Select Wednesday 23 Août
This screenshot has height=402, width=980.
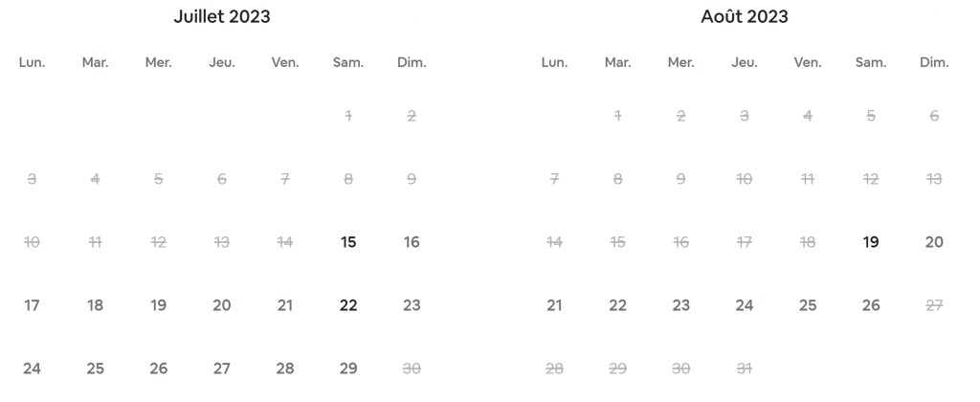pyautogui.click(x=681, y=305)
